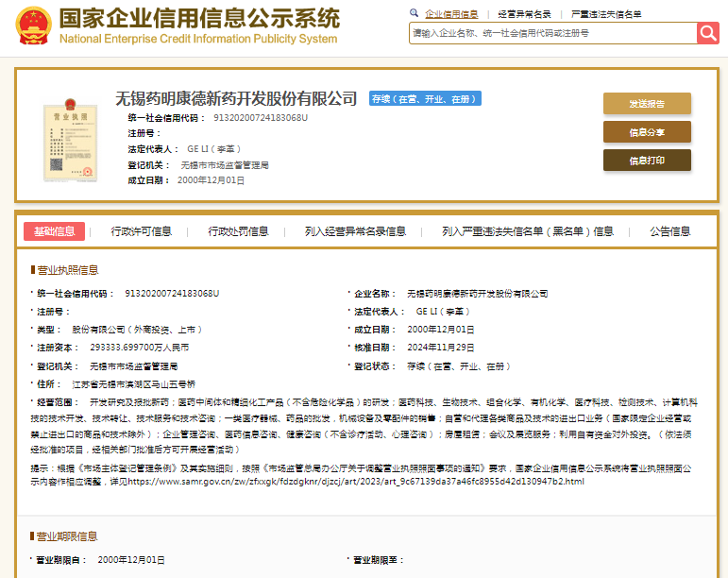Open the 列入经营异常名录信息 tab

[x=355, y=231]
